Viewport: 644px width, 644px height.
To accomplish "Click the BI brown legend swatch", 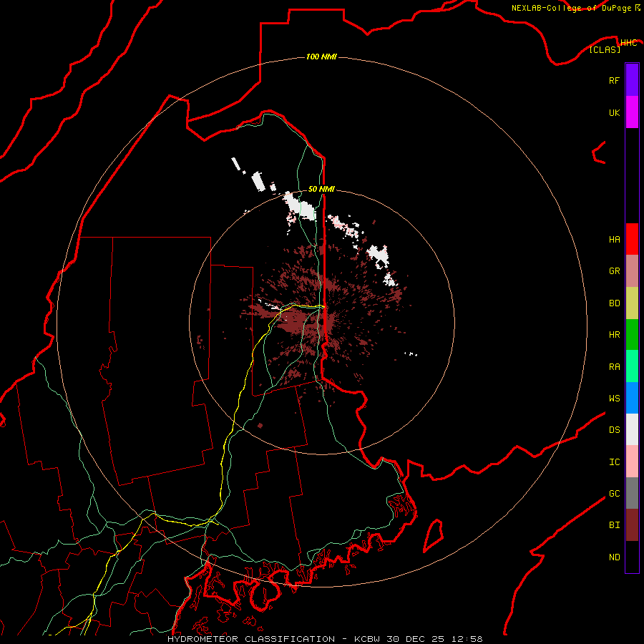I will click(632, 525).
